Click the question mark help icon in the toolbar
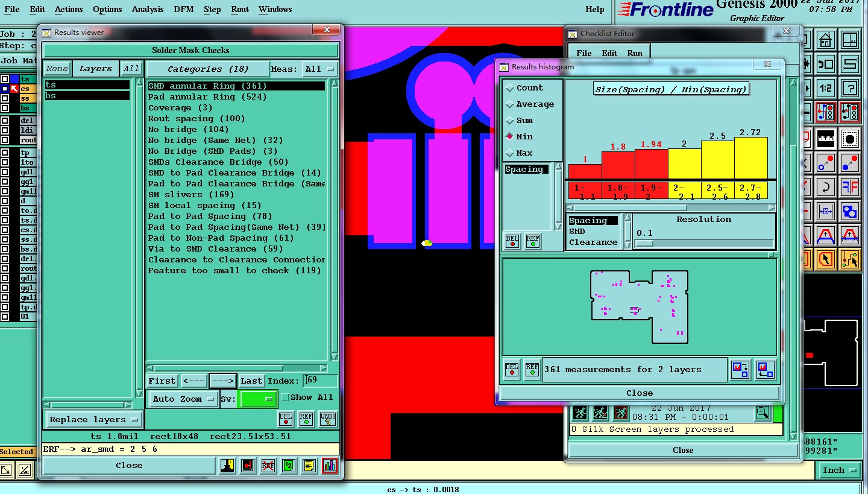Screen dimensions: 868x494 [x=850, y=88]
